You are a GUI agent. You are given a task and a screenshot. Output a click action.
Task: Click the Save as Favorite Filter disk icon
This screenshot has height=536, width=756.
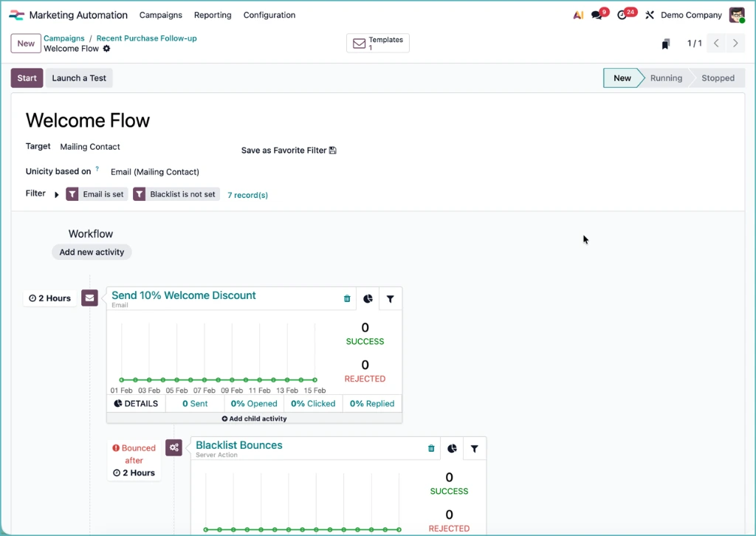[333, 151]
